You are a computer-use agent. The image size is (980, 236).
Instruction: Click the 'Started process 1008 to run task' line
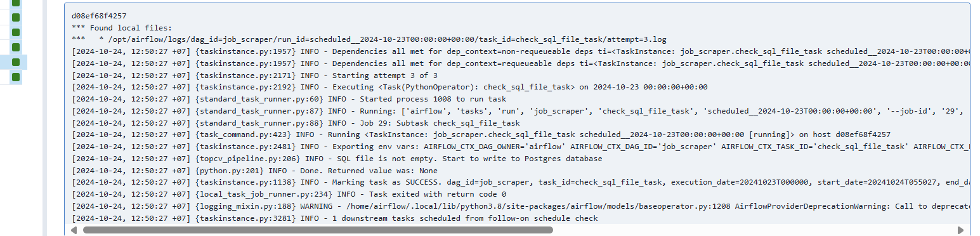289,99
